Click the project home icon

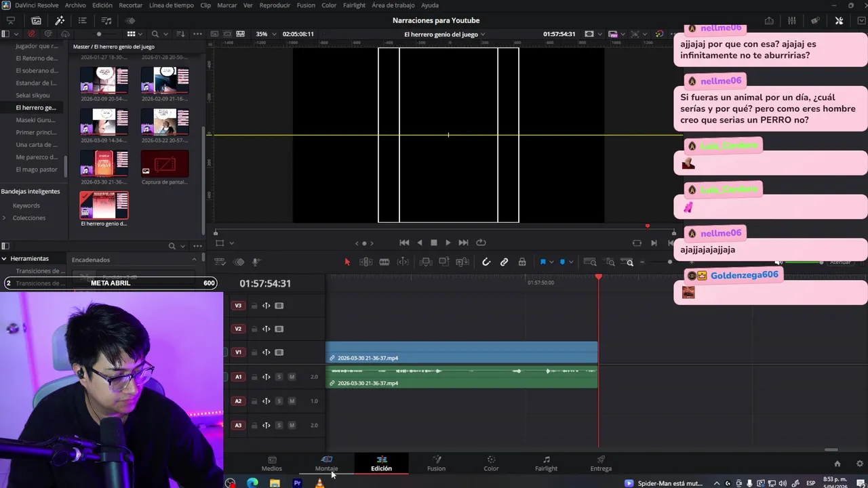point(837,464)
